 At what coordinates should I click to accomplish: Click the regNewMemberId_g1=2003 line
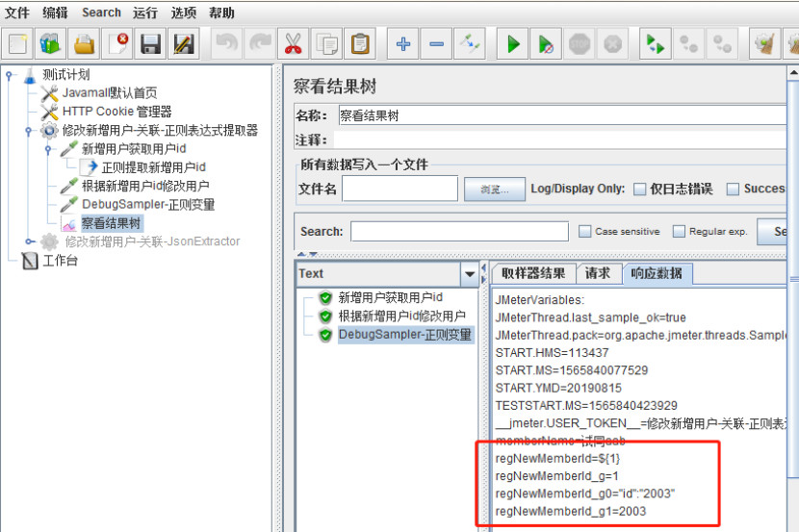[570, 511]
